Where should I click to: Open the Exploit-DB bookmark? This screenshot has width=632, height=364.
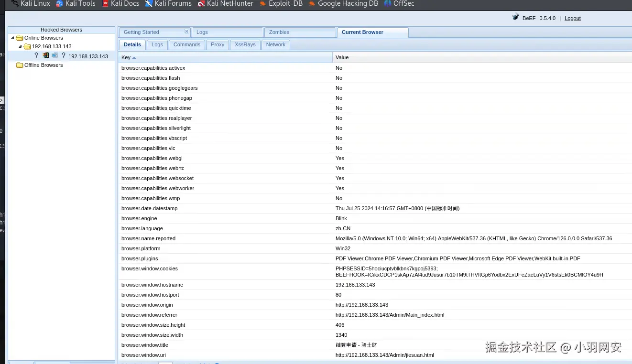[281, 3]
